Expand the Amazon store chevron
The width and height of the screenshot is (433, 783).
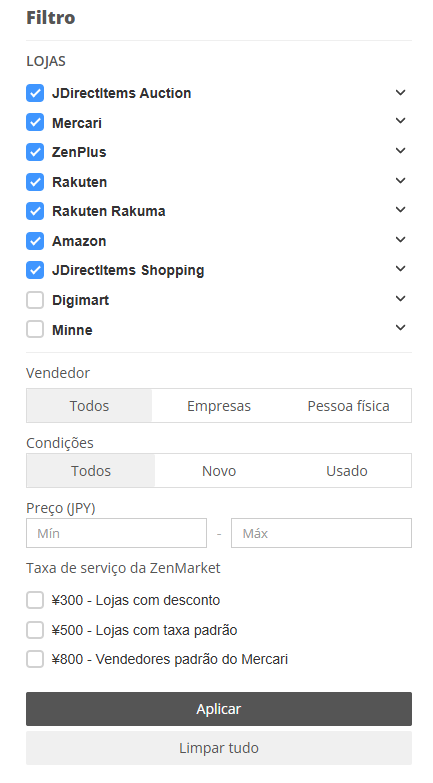(x=400, y=240)
